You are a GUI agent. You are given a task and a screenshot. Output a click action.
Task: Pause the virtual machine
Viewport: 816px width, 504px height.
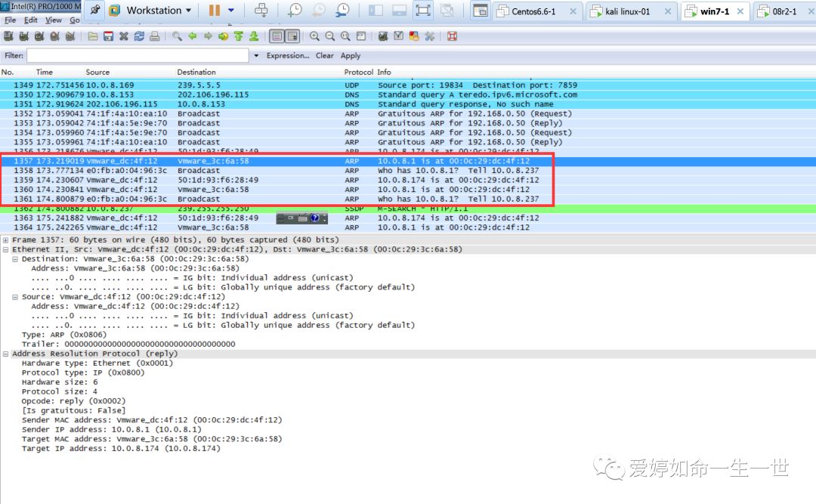(x=214, y=11)
